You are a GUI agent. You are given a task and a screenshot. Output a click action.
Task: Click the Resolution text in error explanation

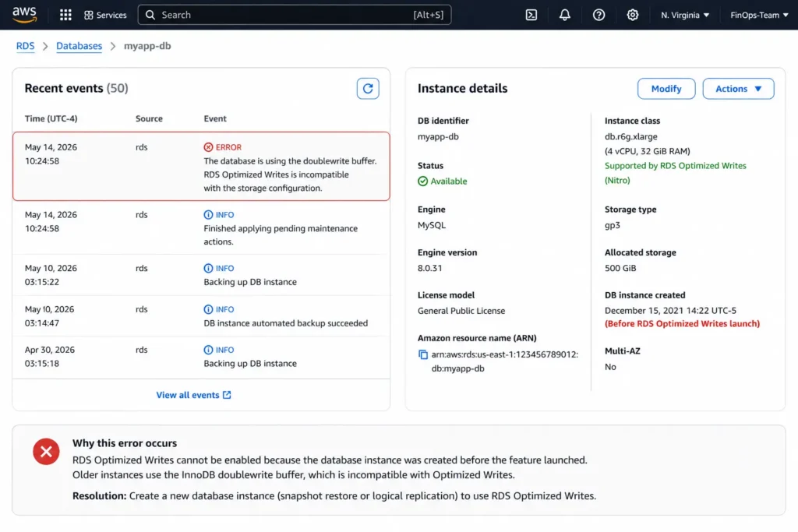(x=334, y=496)
